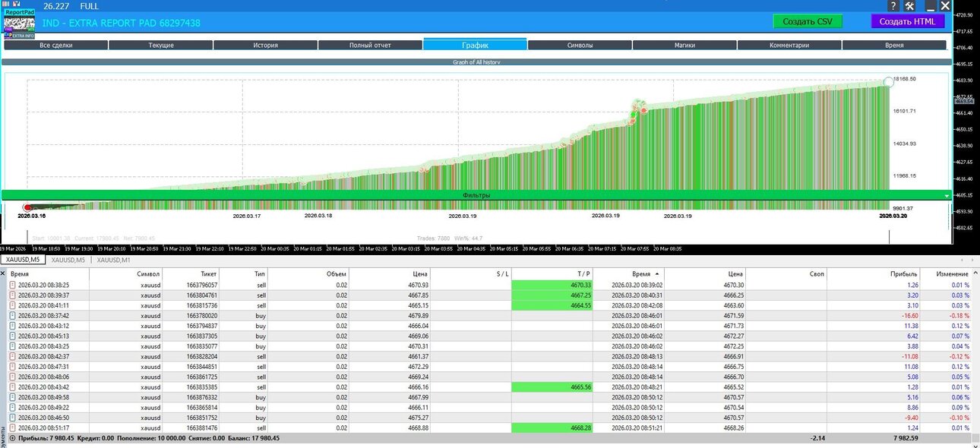Switch to the Символы tab

click(580, 45)
